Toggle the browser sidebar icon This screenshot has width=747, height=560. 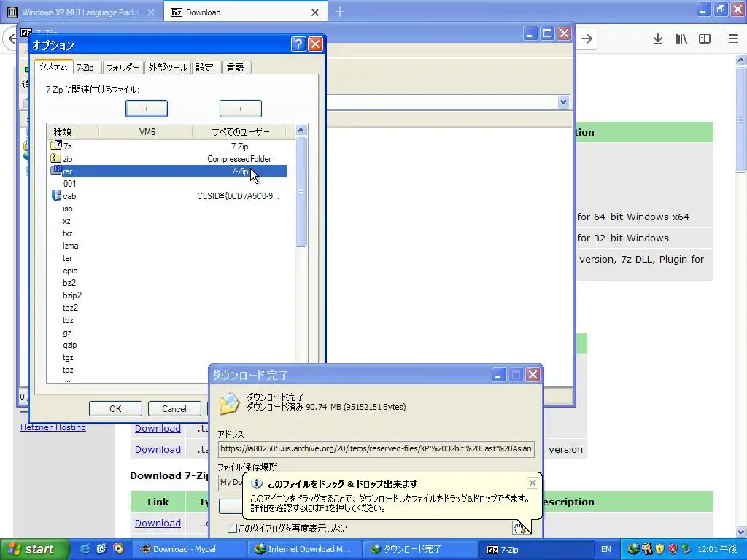tap(705, 39)
